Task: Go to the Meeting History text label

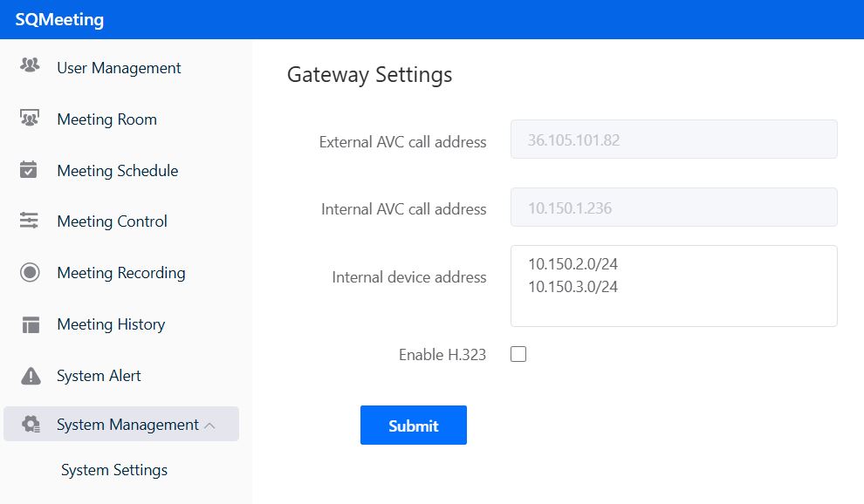Action: (x=111, y=324)
